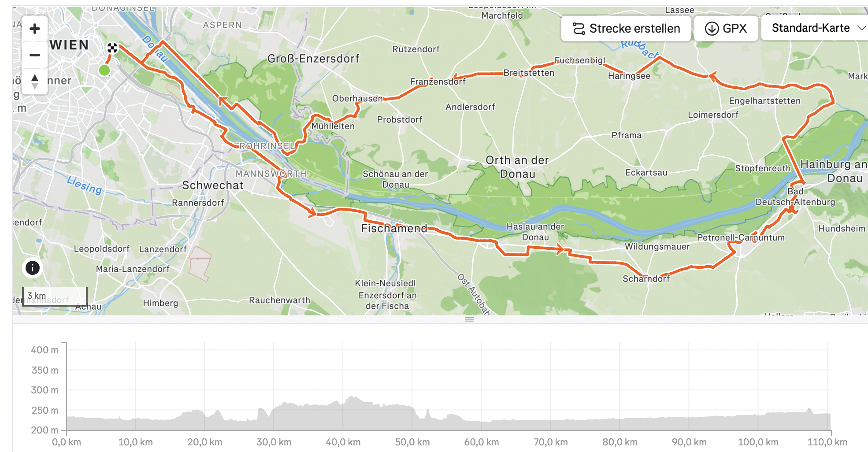Download the route via GPX button

pyautogui.click(x=726, y=29)
